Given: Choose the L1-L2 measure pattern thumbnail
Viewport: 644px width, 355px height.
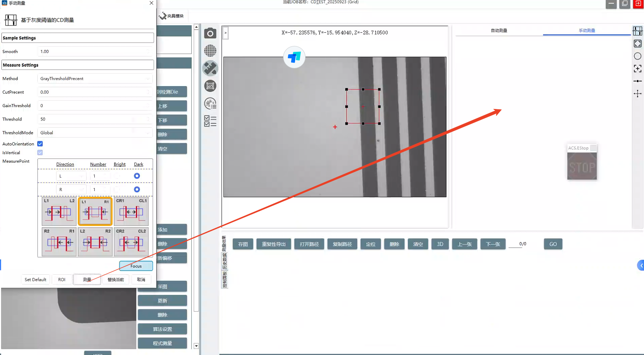Looking at the screenshot, I should click(59, 211).
